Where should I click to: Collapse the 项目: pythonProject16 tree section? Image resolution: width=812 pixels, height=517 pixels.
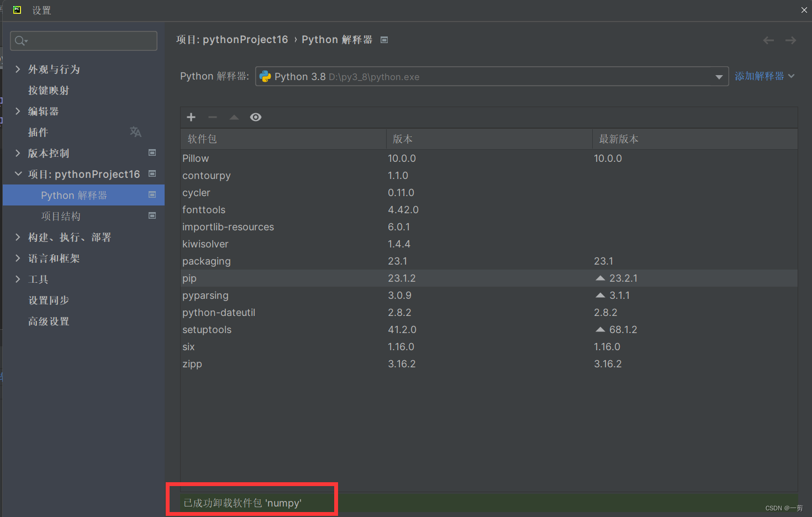tap(17, 174)
